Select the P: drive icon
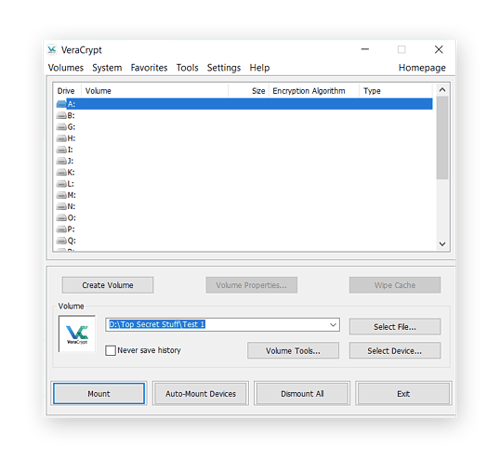Image resolution: width=500 pixels, height=458 pixels. (61, 229)
